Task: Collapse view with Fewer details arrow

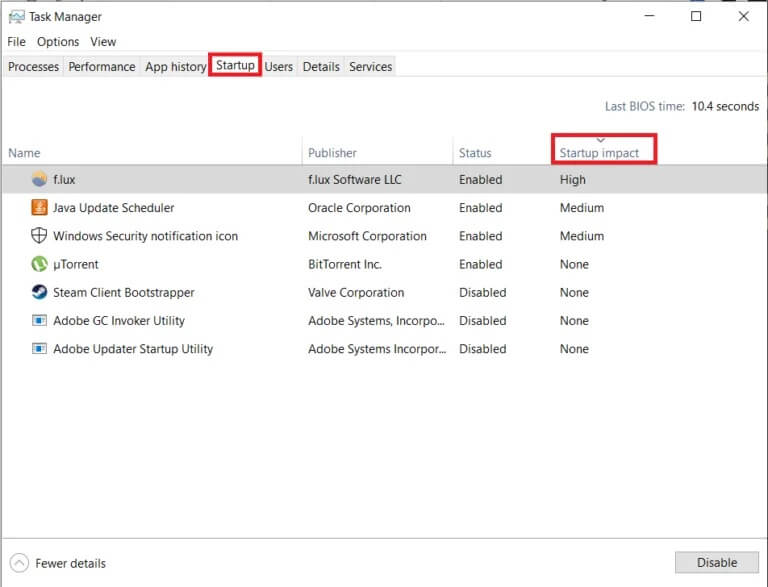Action: coord(19,563)
